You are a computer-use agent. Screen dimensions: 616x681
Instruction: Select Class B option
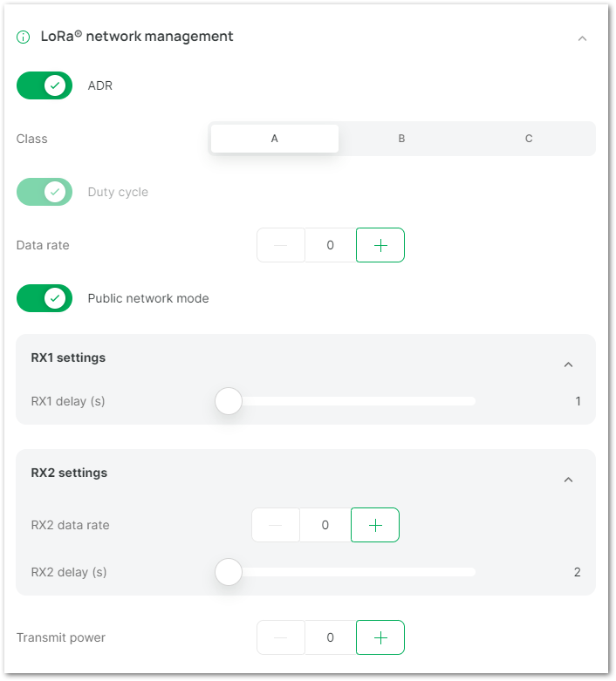pyautogui.click(x=401, y=139)
